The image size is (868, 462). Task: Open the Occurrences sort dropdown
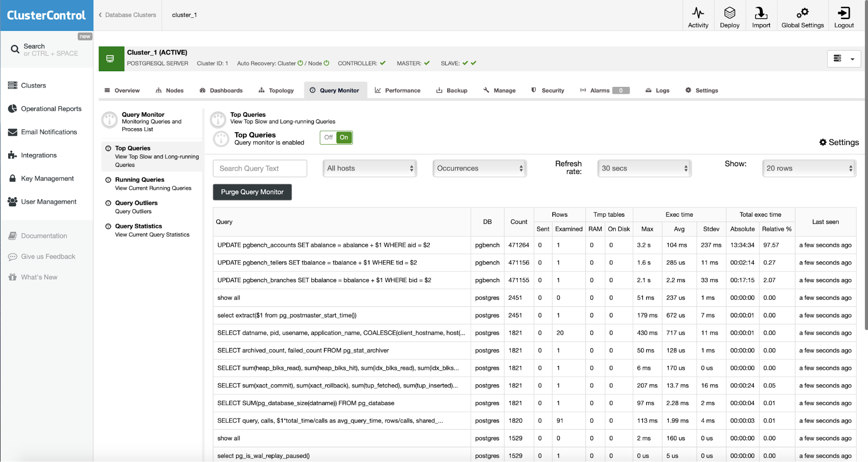[479, 168]
